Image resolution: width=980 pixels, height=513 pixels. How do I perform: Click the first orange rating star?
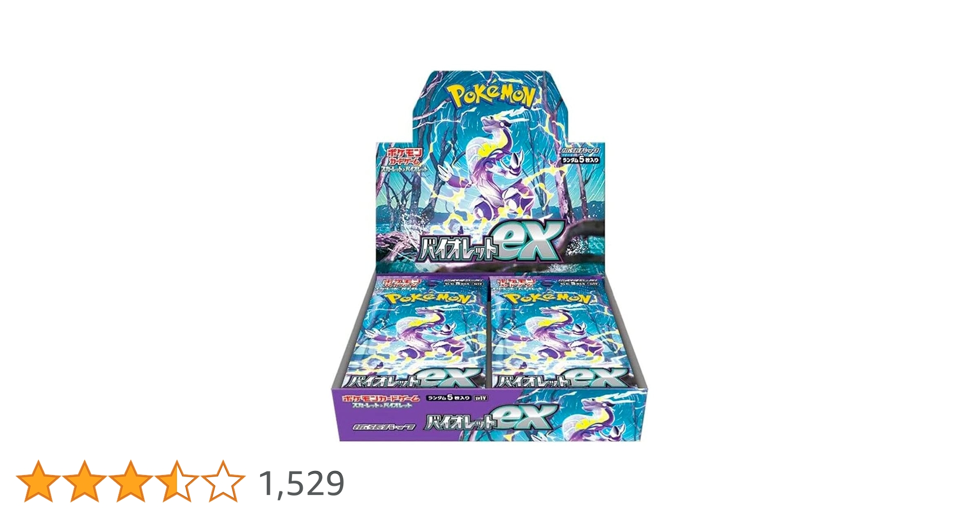click(38, 481)
